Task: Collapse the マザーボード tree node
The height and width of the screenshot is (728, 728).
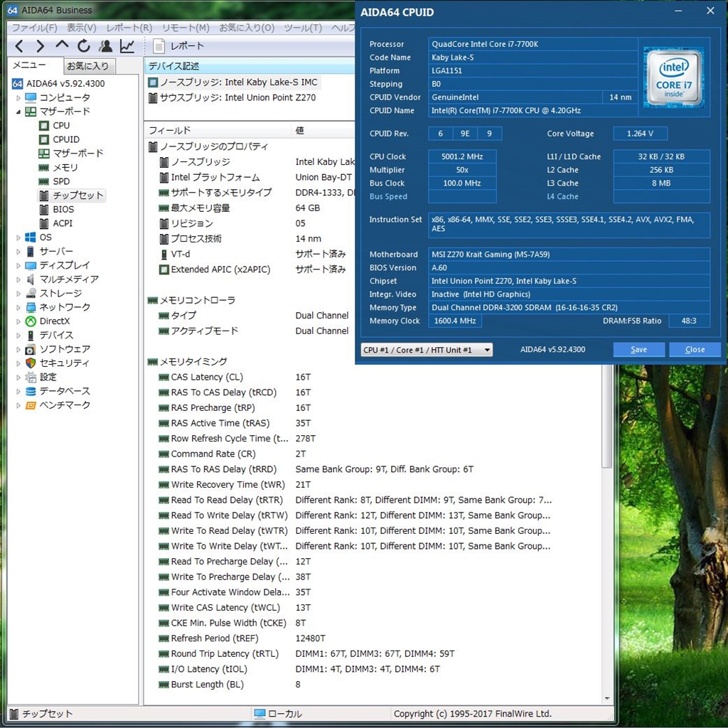Action: tap(19, 112)
